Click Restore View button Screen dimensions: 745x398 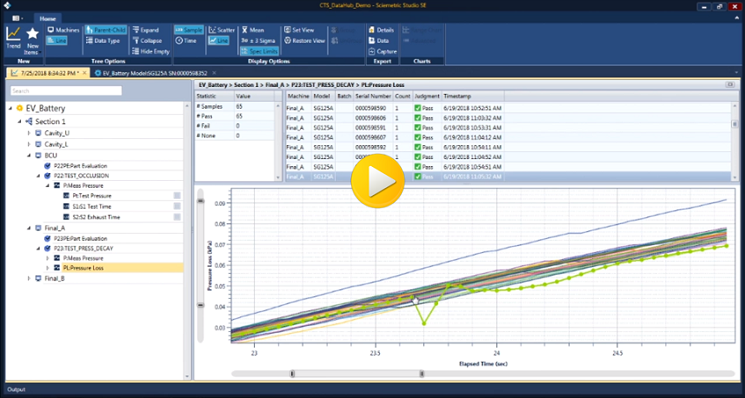click(x=305, y=41)
